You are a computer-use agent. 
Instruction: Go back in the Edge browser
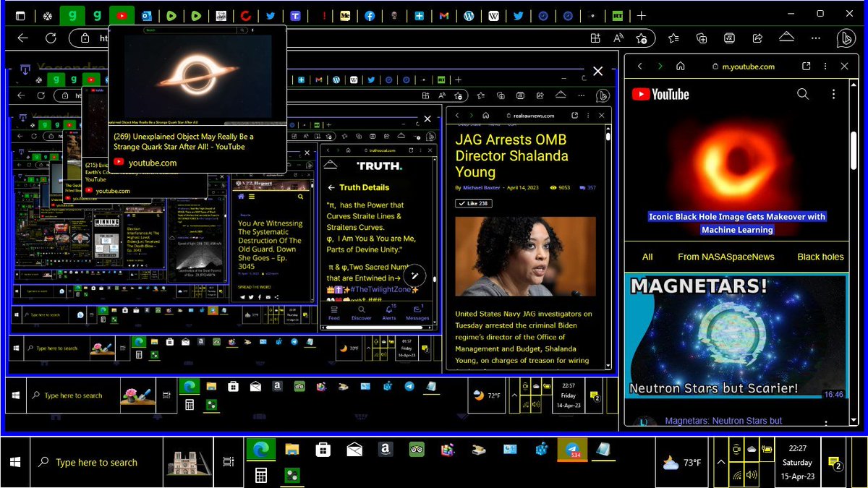tap(23, 38)
